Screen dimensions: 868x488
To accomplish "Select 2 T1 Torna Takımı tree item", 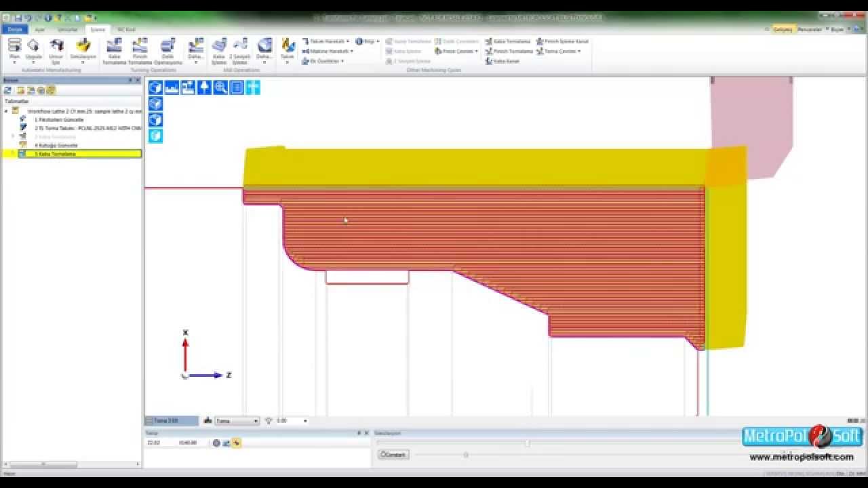I will [87, 128].
